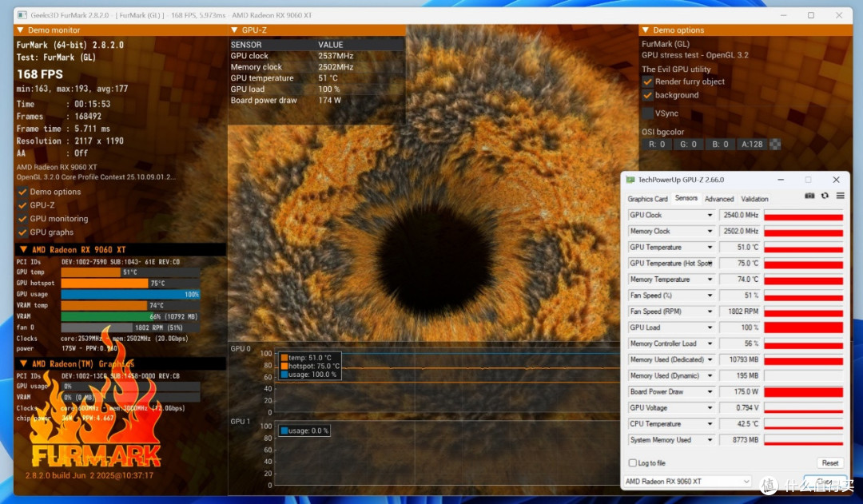The width and height of the screenshot is (863, 504).
Task: Click the FurMark app icon in title bar
Action: (x=22, y=15)
